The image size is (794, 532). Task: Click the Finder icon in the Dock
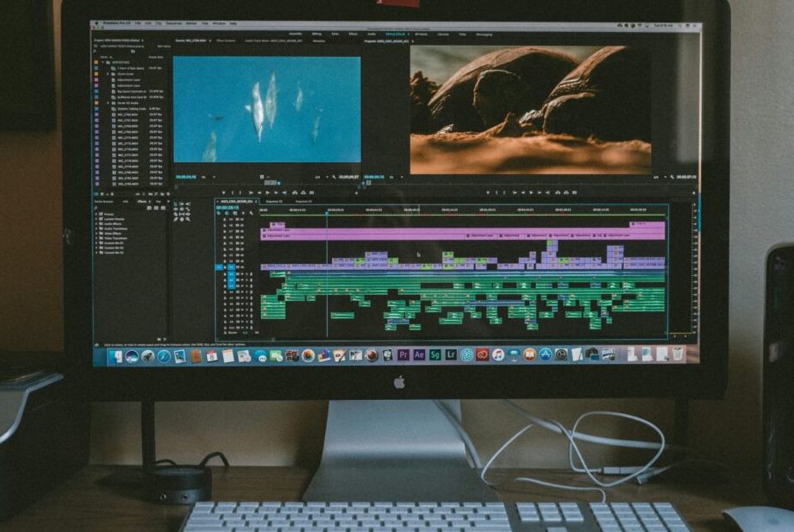click(x=116, y=356)
